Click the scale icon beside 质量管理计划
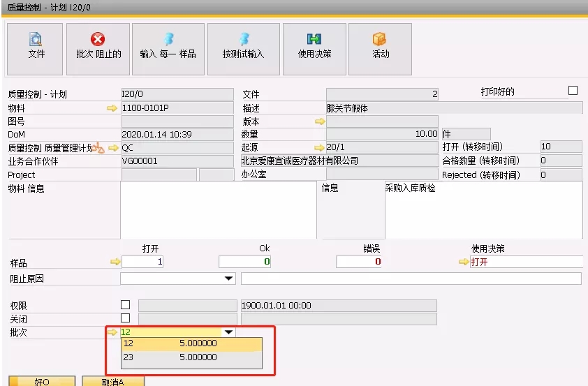This screenshot has width=588, height=386. click(98, 148)
